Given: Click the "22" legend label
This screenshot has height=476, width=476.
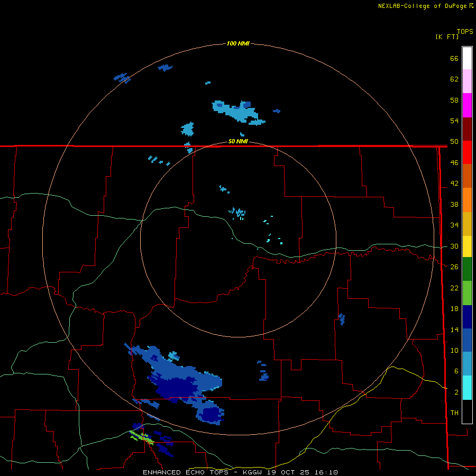Looking at the screenshot, I should [454, 288].
